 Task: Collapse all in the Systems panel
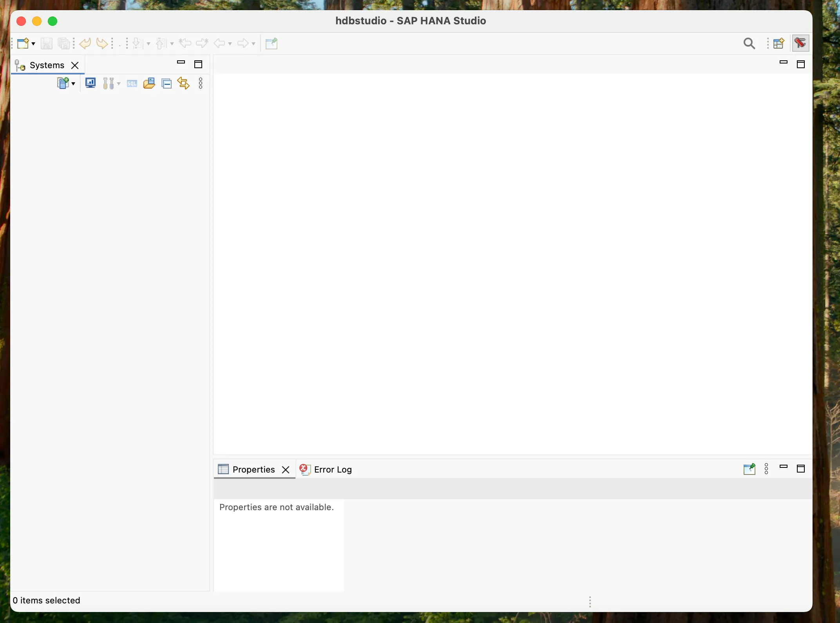167,83
